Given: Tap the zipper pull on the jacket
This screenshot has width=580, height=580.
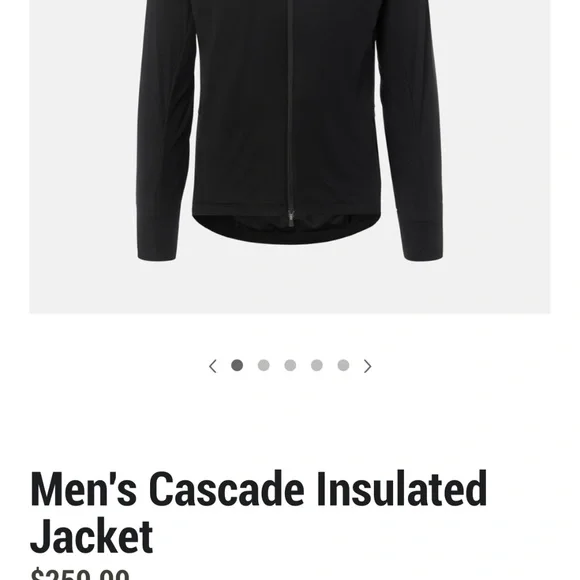Looking at the screenshot, I should tap(291, 218).
